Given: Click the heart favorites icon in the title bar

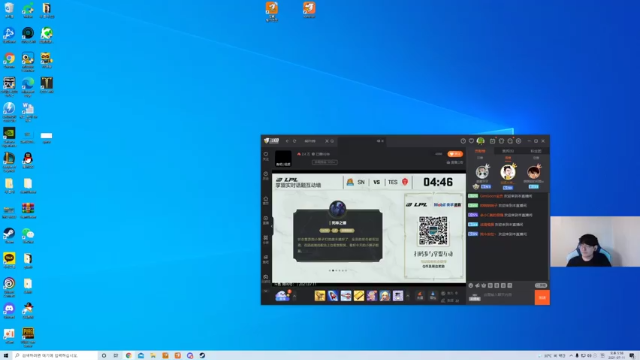Looking at the screenshot, I should point(471,141).
